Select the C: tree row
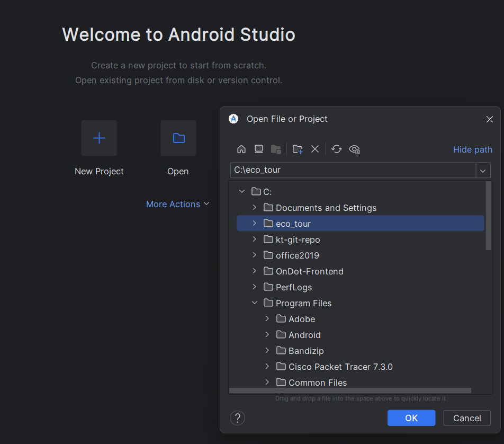This screenshot has width=504, height=444. pos(361,192)
